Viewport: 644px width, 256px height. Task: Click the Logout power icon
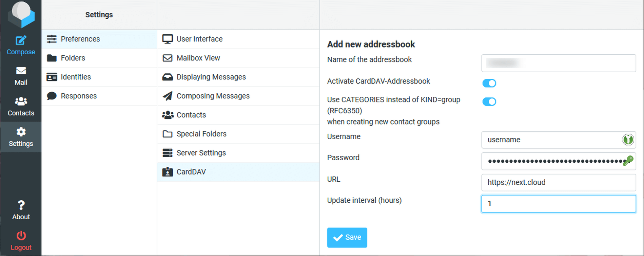click(21, 239)
